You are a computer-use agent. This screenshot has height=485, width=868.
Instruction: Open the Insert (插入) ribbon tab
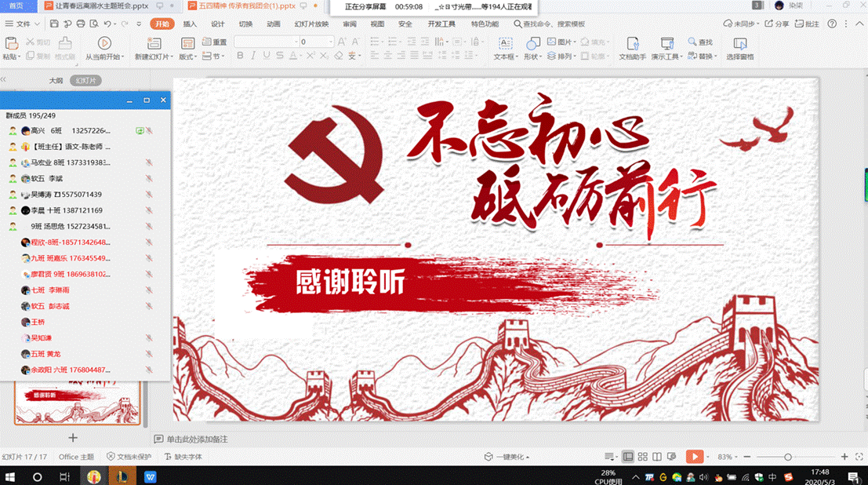pos(190,24)
